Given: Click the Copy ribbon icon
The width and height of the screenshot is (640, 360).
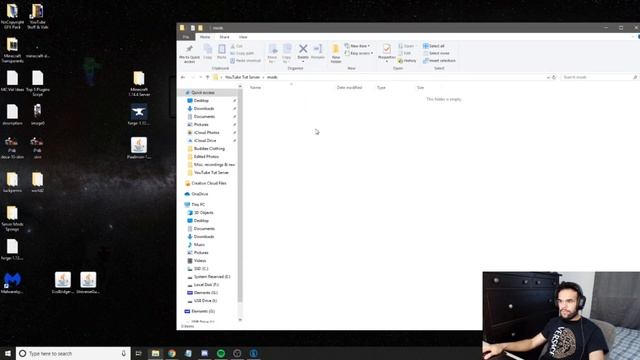Looking at the screenshot, I should click(x=208, y=52).
